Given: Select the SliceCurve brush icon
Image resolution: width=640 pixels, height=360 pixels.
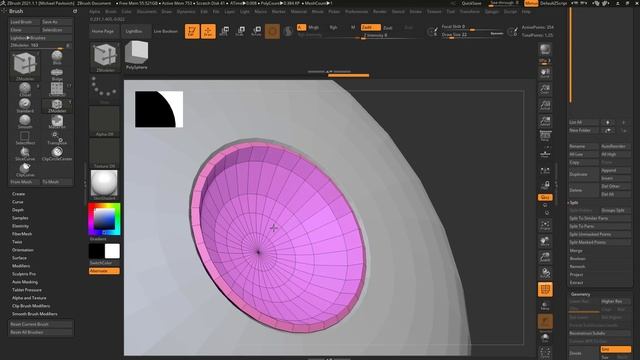Looking at the screenshot, I should 25,153.
